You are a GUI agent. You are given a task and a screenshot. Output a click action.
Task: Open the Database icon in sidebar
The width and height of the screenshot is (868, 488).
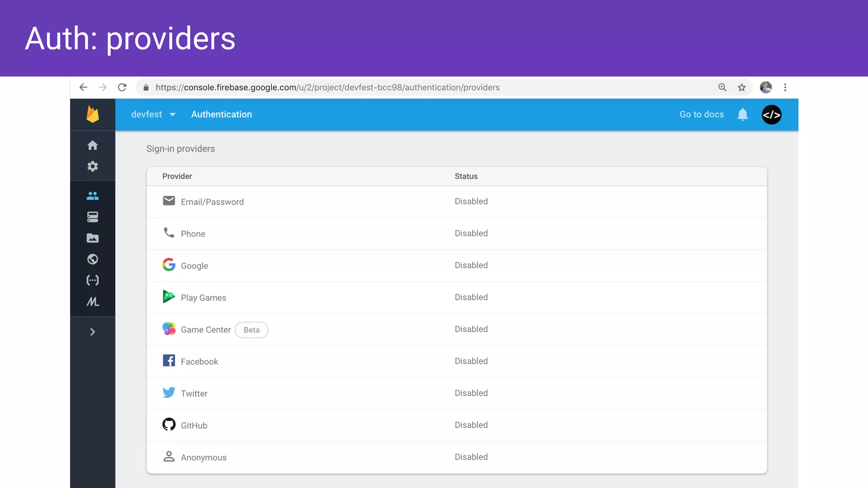click(x=92, y=217)
